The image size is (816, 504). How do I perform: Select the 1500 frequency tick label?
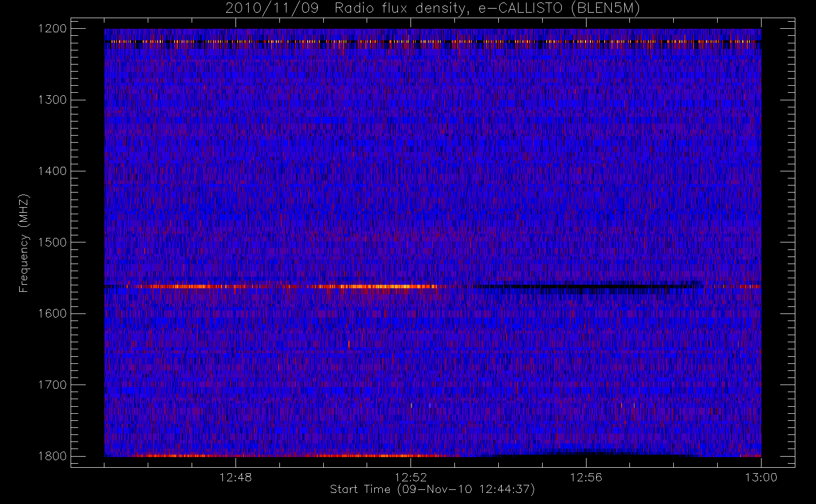[52, 242]
